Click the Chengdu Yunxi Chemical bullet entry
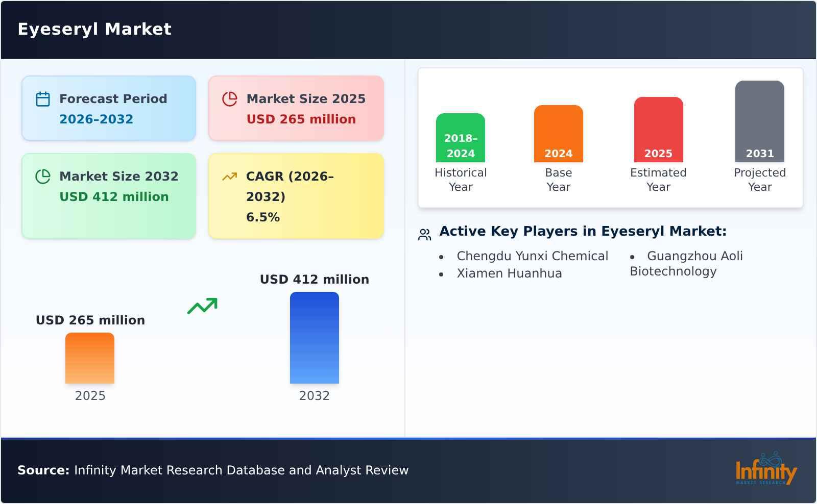This screenshot has height=504, width=817. (533, 256)
